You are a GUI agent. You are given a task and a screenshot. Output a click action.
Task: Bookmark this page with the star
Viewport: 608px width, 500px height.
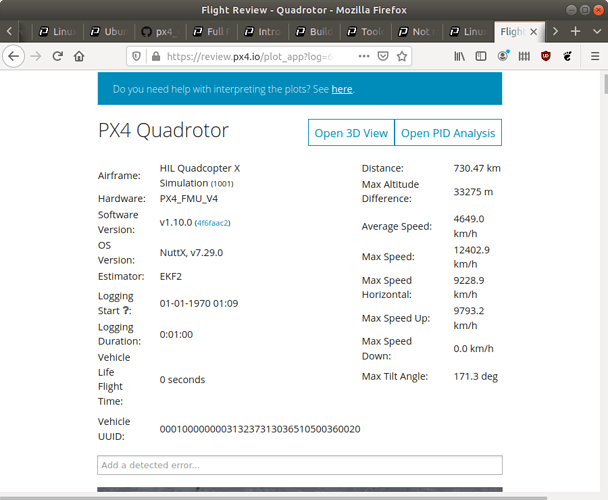(402, 56)
